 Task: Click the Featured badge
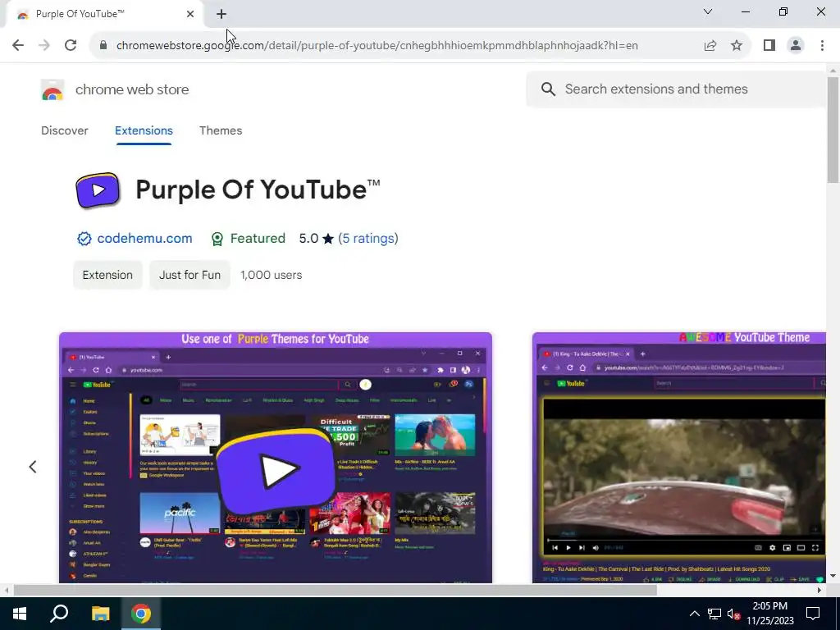click(x=248, y=239)
